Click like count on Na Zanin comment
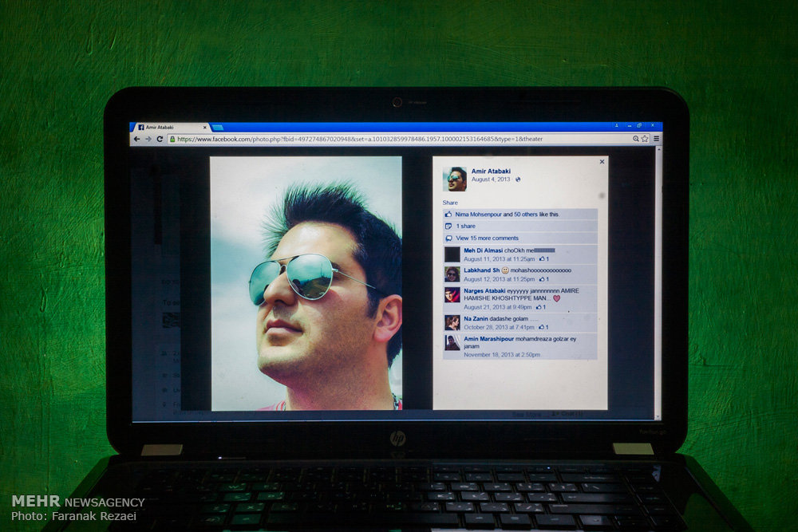This screenshot has width=798, height=532. pyautogui.click(x=544, y=328)
